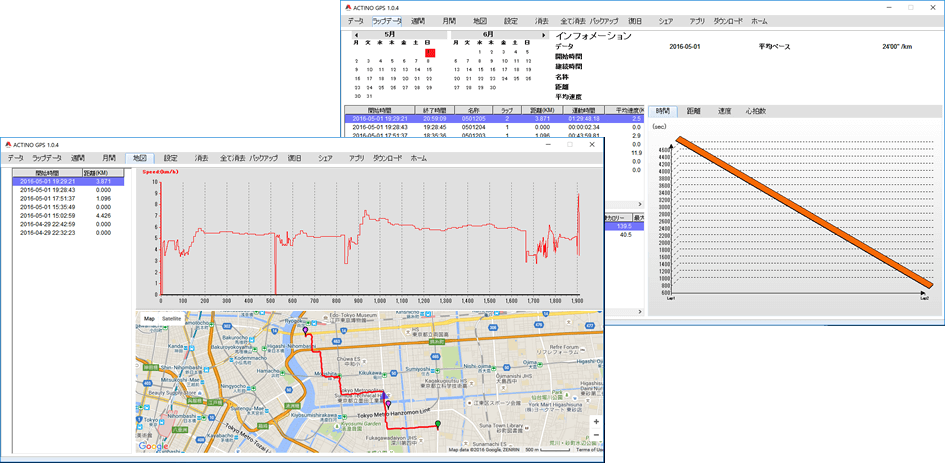Click the 開始時間 column header in front list
Viewport: 945px width, 463px height.
47,173
